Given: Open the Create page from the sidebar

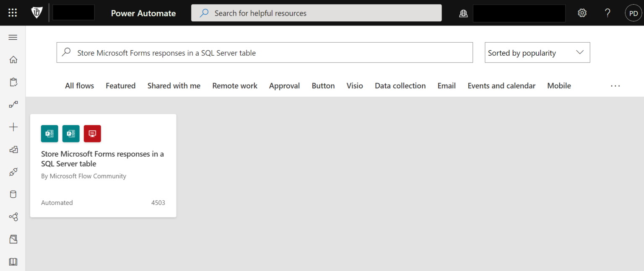Looking at the screenshot, I should (13, 127).
